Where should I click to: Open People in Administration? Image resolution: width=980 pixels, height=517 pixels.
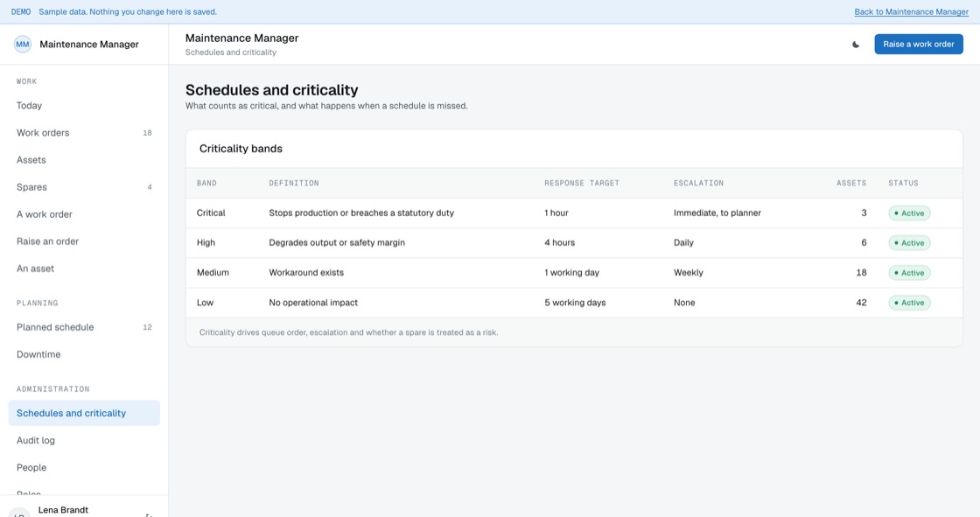tap(84, 468)
